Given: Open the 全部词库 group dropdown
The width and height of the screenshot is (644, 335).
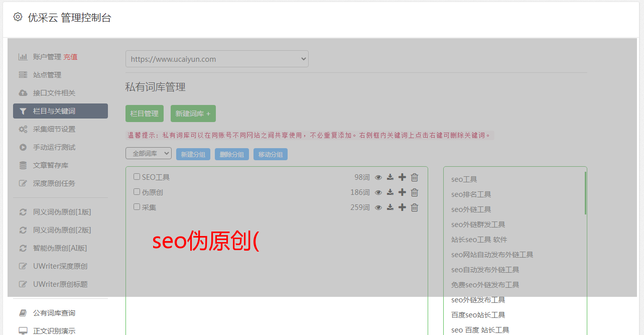Looking at the screenshot, I should [x=149, y=154].
